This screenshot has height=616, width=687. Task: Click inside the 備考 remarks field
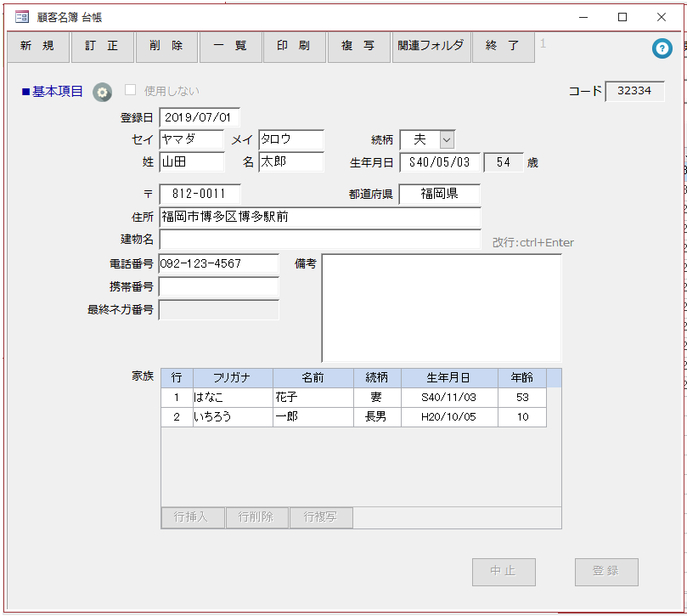click(x=442, y=306)
